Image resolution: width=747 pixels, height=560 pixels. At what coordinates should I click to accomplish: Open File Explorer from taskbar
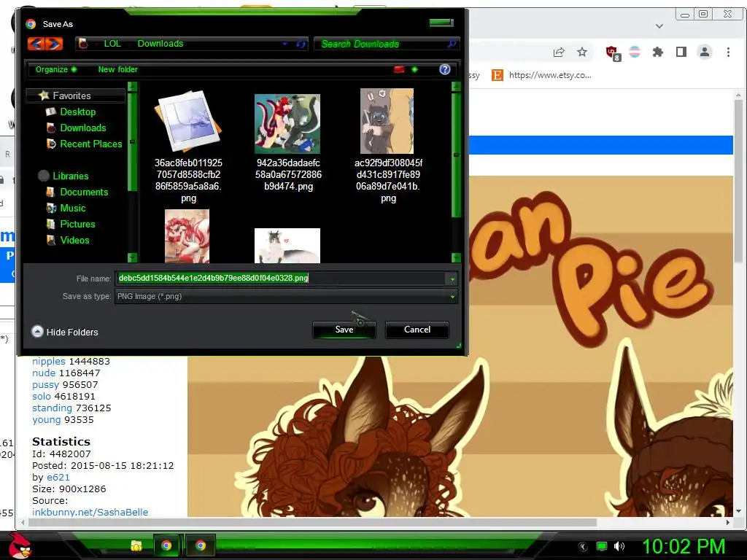136,545
